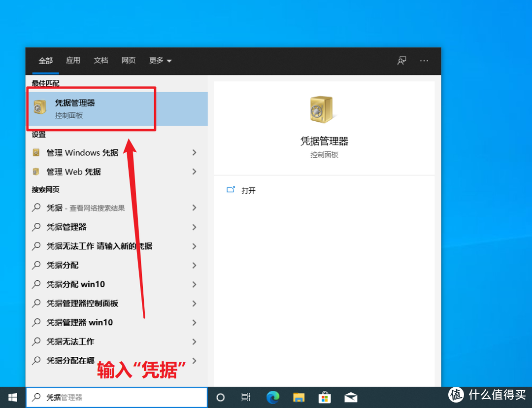Select web suggestion 凭据管理器
The height and width of the screenshot is (408, 532).
(x=117, y=227)
